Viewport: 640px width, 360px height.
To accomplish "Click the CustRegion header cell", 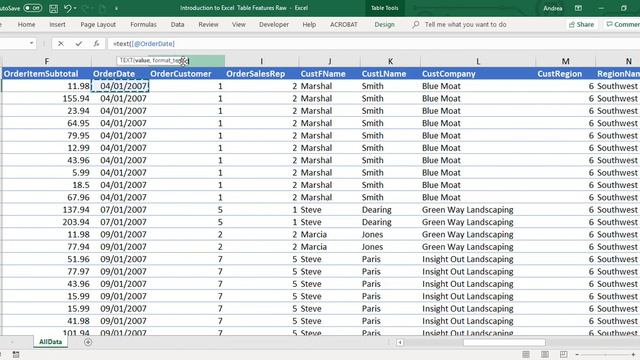I will click(565, 74).
